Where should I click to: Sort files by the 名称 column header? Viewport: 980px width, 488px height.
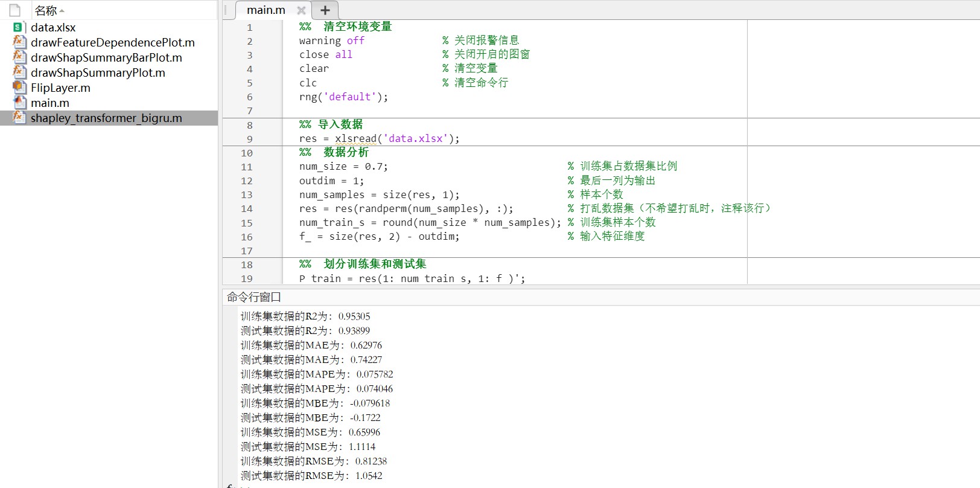point(46,10)
